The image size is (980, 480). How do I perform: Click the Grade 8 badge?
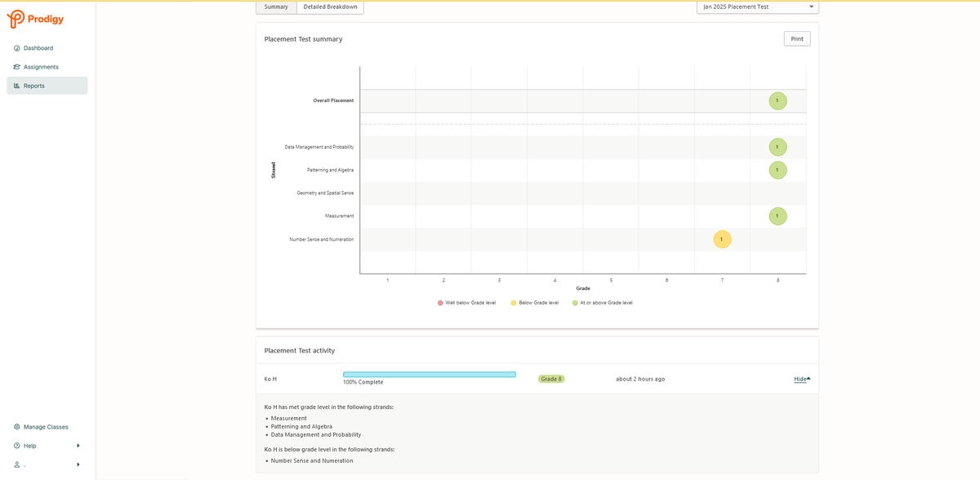[x=551, y=379]
